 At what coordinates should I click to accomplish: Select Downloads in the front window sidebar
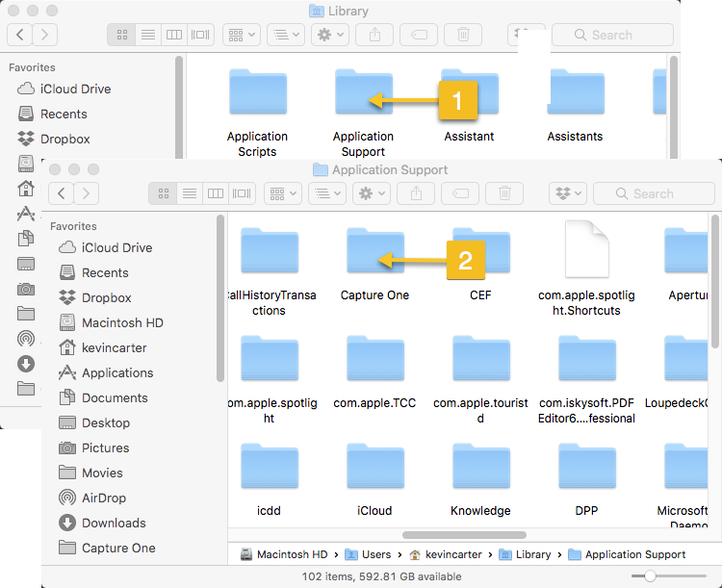point(113,523)
